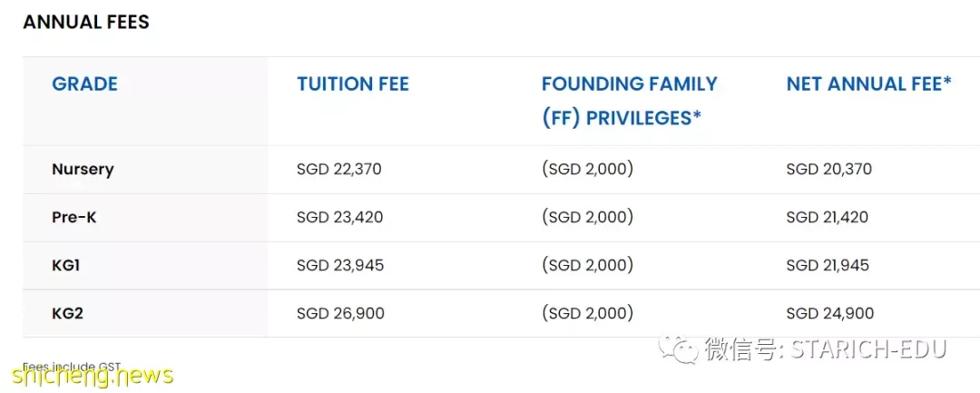The image size is (980, 393).
Task: Click the STARICH-EDU WeChat ID text
Action: pyautogui.click(x=868, y=349)
